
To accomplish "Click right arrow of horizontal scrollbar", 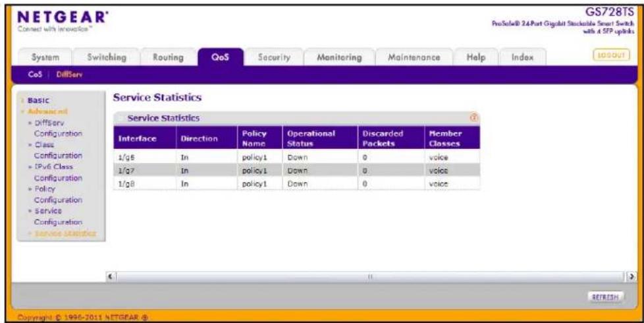I will tap(631, 277).
